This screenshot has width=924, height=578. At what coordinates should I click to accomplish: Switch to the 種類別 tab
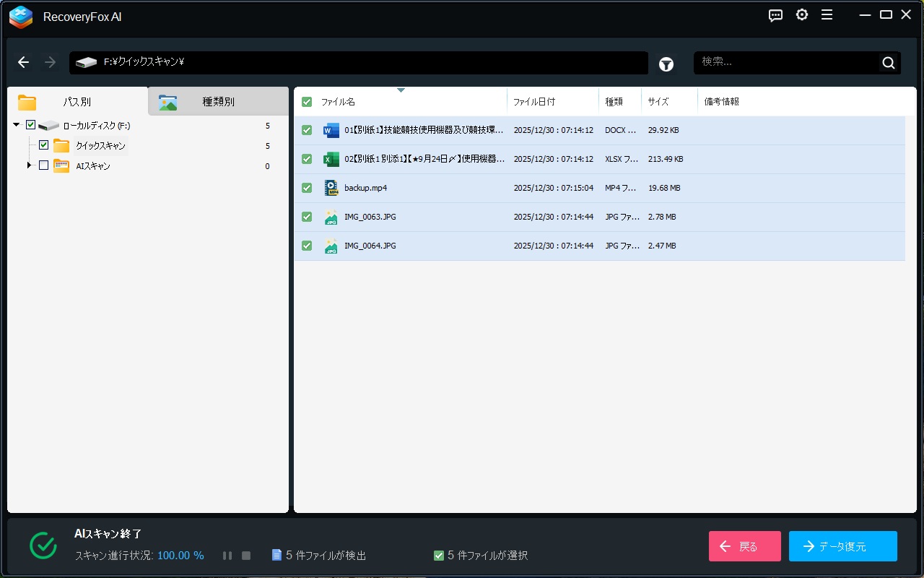217,102
